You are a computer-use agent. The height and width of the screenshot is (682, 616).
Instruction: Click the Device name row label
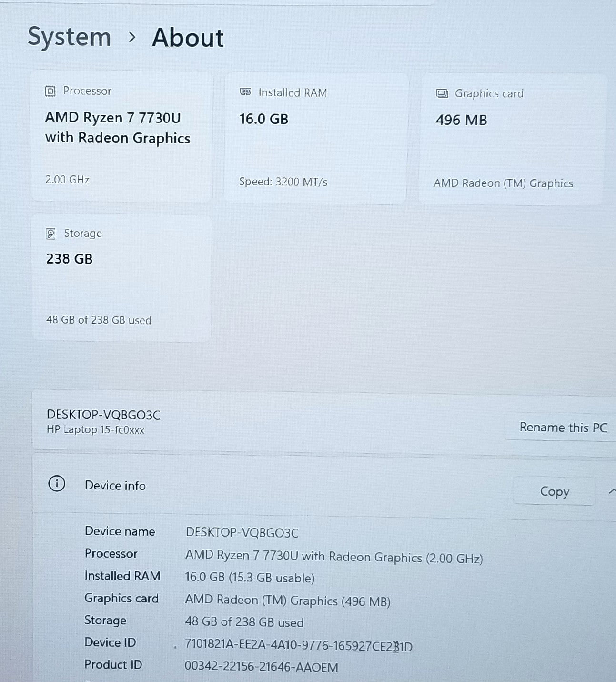pyautogui.click(x=120, y=531)
